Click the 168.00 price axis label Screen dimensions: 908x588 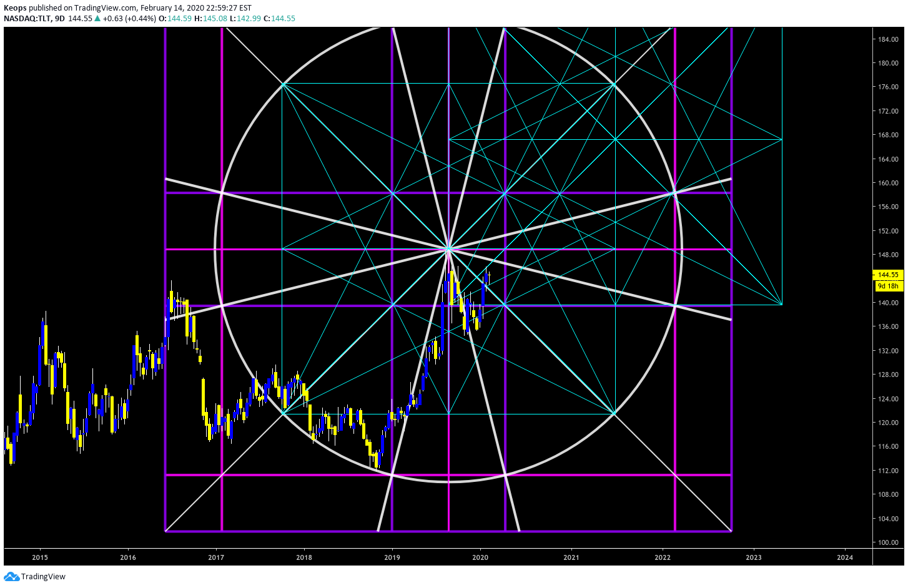pos(888,135)
